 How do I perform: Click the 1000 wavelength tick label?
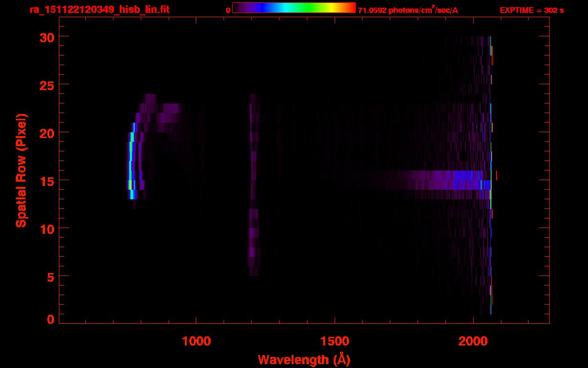click(197, 341)
